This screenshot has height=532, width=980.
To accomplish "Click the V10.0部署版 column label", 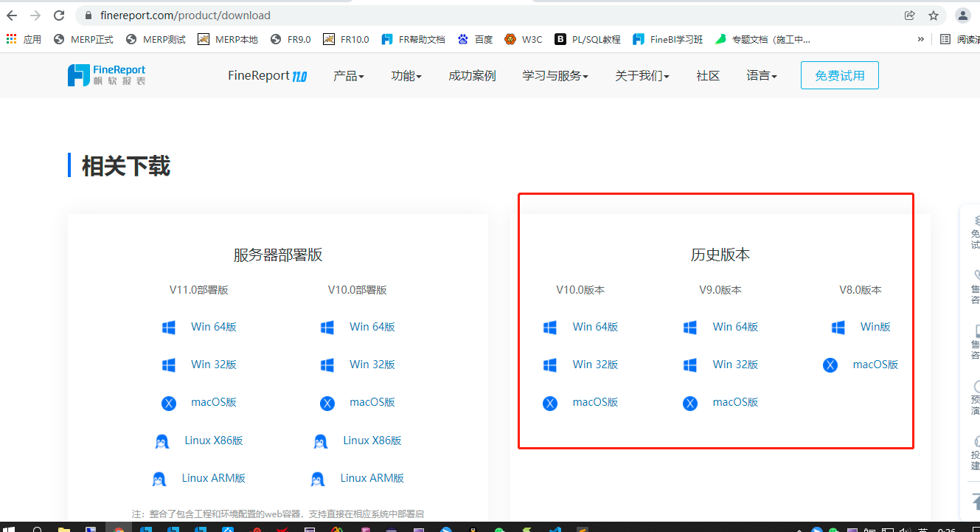I will coord(358,290).
